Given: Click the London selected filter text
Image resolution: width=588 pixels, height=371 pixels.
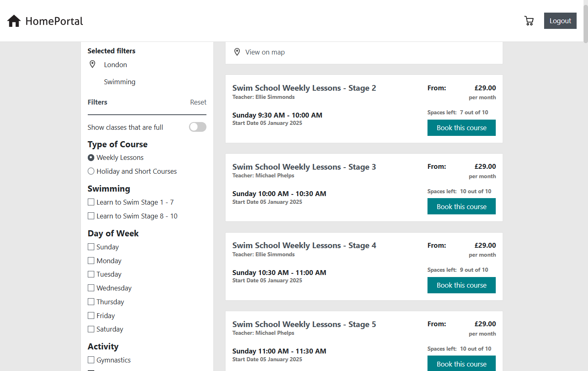Looking at the screenshot, I should 115,65.
